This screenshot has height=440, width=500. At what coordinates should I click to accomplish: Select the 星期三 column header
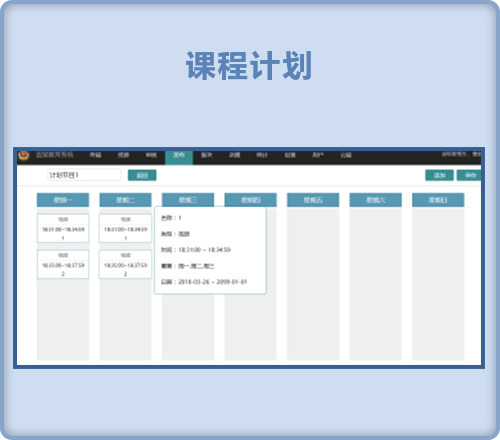pyautogui.click(x=188, y=200)
